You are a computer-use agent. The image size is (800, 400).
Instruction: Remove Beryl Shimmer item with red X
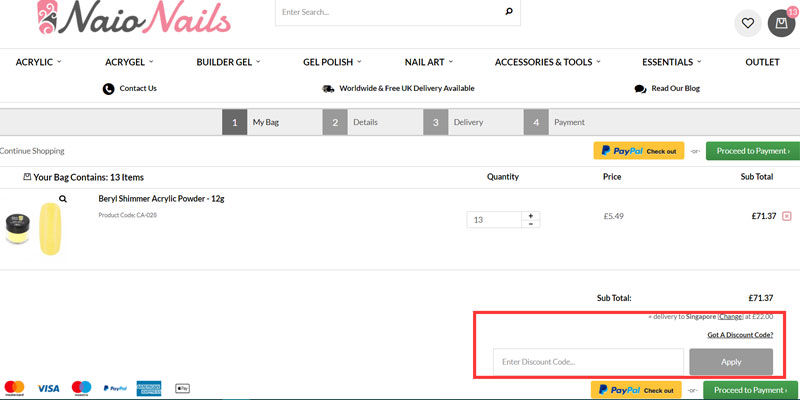(x=787, y=216)
